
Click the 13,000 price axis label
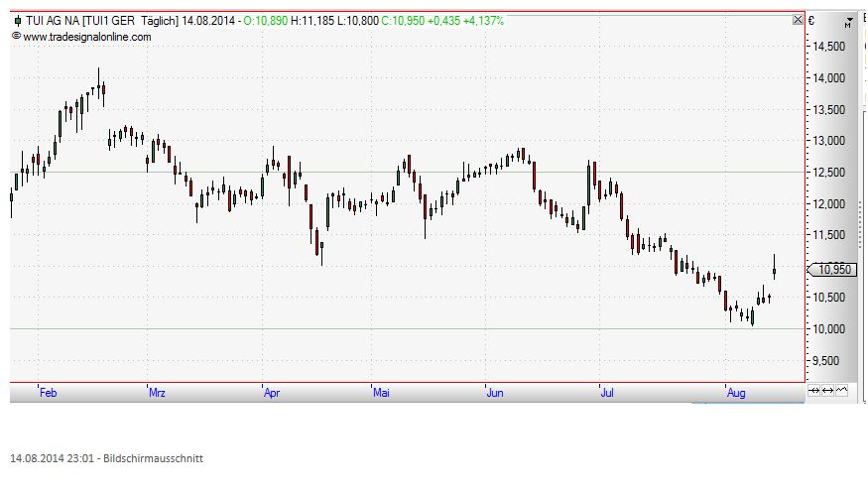click(x=828, y=141)
